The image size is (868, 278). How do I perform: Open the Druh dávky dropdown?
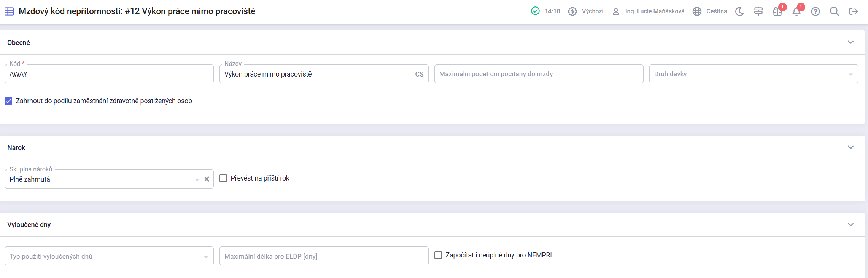[754, 74]
